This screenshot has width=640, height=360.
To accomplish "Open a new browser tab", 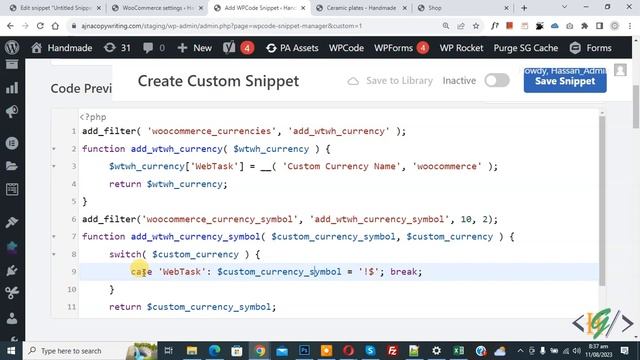I will click(524, 8).
